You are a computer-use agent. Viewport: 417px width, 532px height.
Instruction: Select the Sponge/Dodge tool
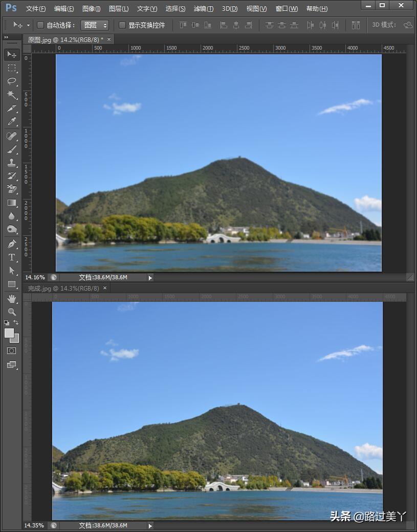point(12,229)
